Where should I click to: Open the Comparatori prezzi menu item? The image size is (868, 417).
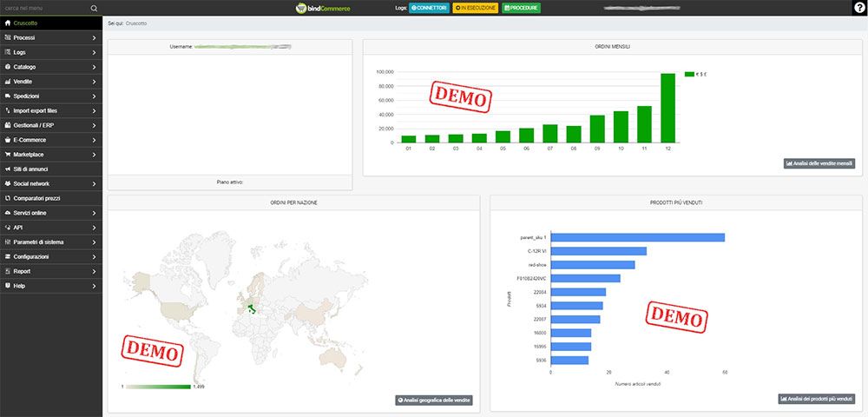(x=36, y=198)
